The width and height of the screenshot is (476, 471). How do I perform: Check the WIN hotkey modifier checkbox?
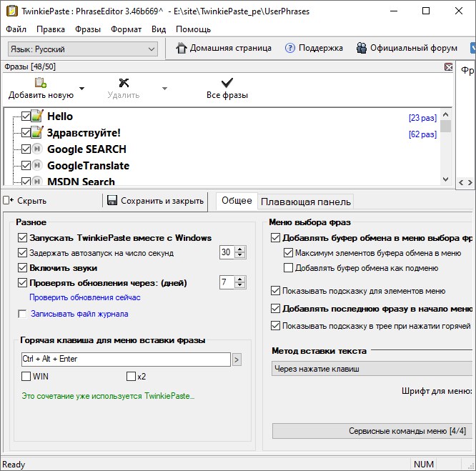click(x=26, y=377)
